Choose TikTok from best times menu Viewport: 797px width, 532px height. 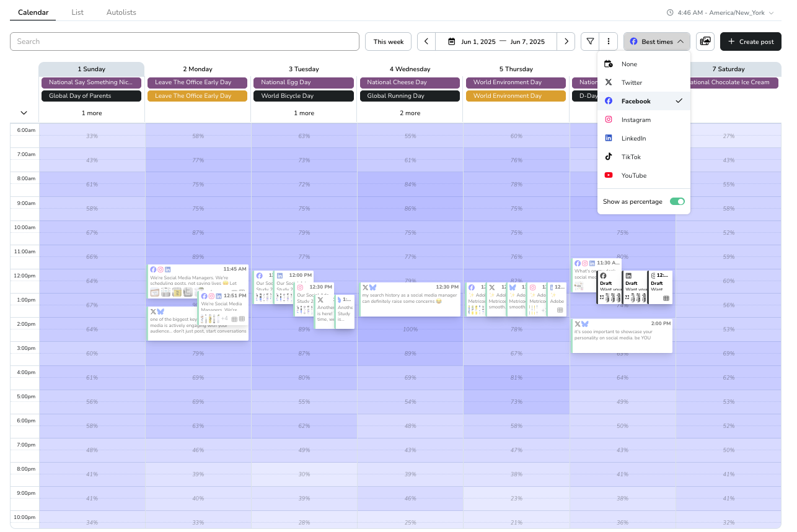pyautogui.click(x=631, y=157)
